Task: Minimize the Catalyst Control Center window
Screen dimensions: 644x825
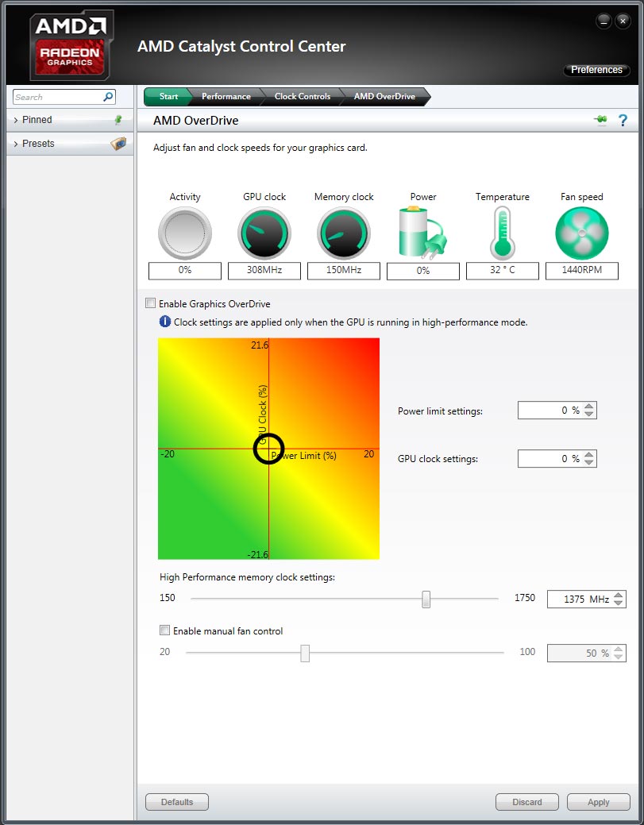Action: (604, 21)
